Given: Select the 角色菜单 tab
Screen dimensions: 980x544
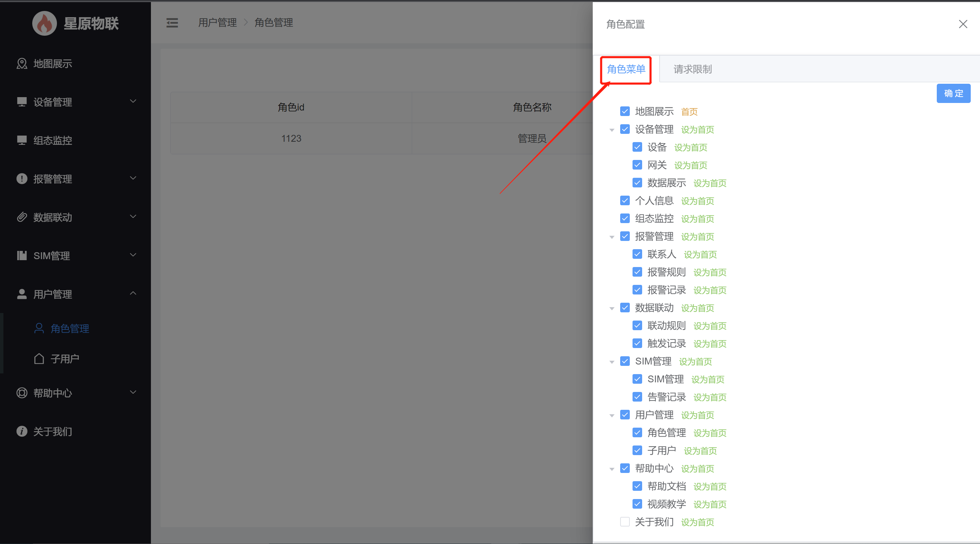Looking at the screenshot, I should click(x=626, y=69).
